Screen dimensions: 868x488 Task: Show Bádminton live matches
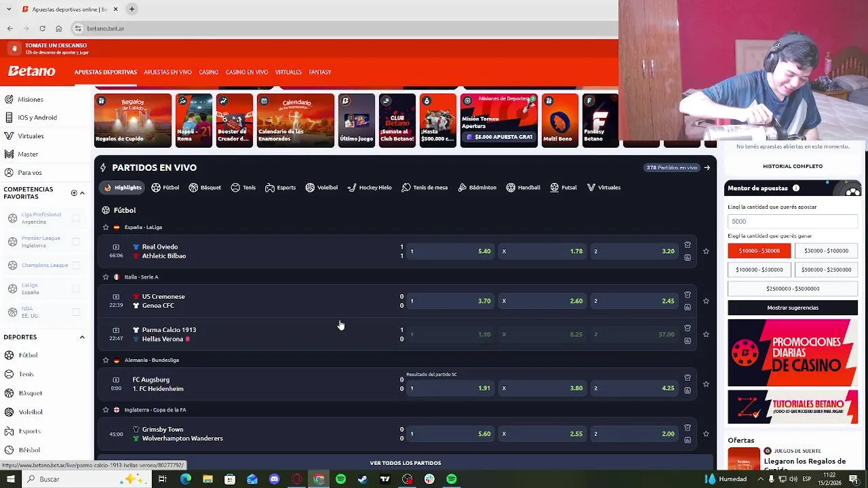pyautogui.click(x=477, y=188)
